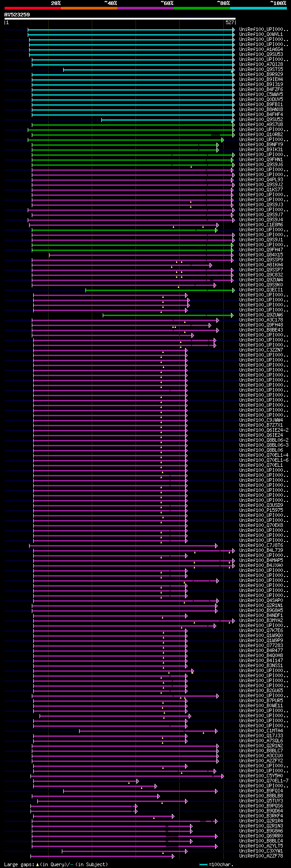Select the UniRef100_Q4SAP0 label
Image resolution: width=291 pixels, height=868 pixels.
coord(261,600)
